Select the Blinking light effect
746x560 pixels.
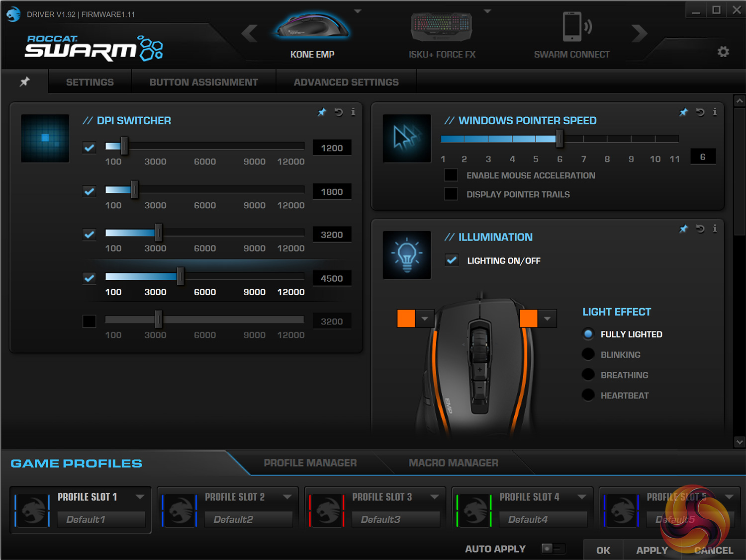pos(588,354)
